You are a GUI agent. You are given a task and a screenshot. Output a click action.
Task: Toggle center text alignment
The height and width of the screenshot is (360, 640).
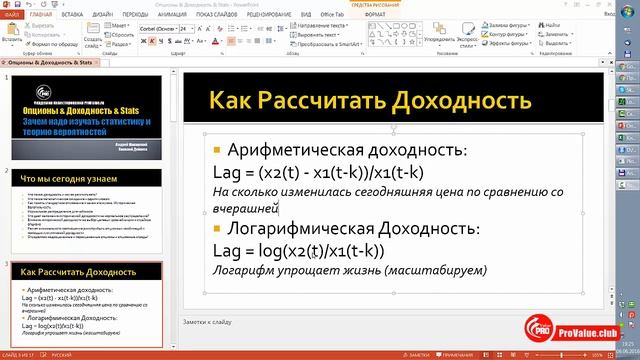(240, 41)
